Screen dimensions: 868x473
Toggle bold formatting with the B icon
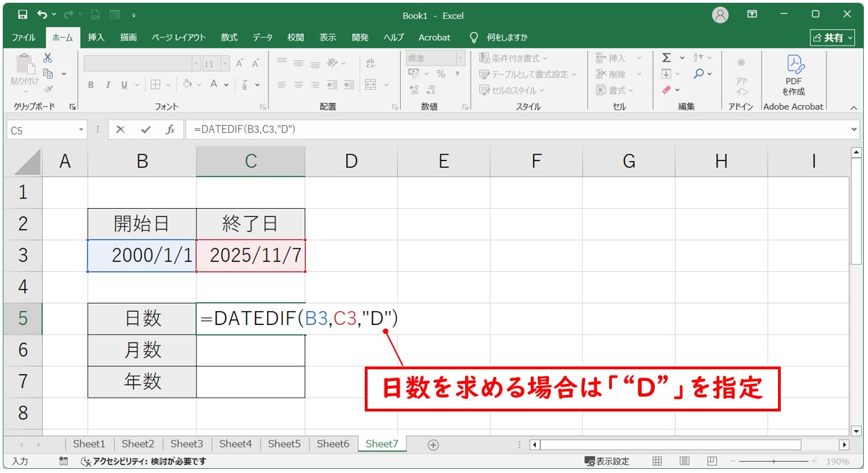[x=91, y=85]
